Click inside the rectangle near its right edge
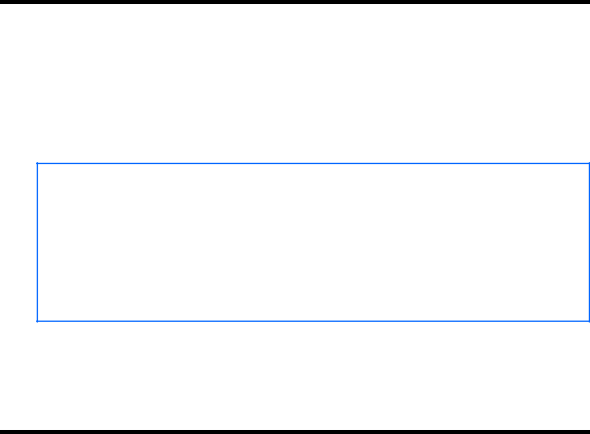The width and height of the screenshot is (590, 434). (x=574, y=242)
